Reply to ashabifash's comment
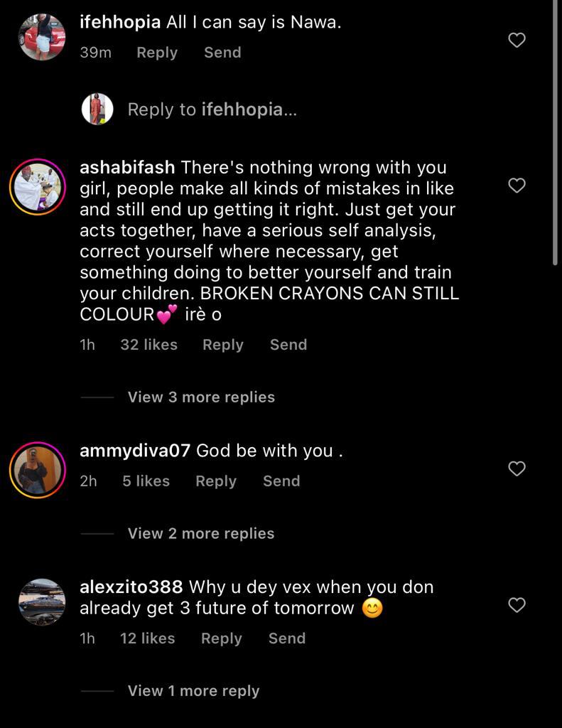The width and height of the screenshot is (562, 728). point(222,345)
